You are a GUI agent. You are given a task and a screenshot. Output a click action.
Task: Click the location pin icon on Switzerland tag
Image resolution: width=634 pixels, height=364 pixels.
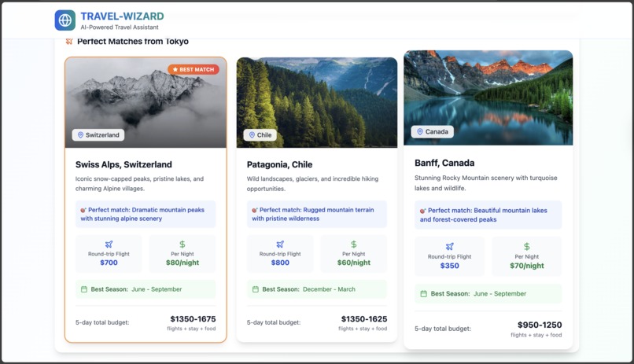(80, 135)
